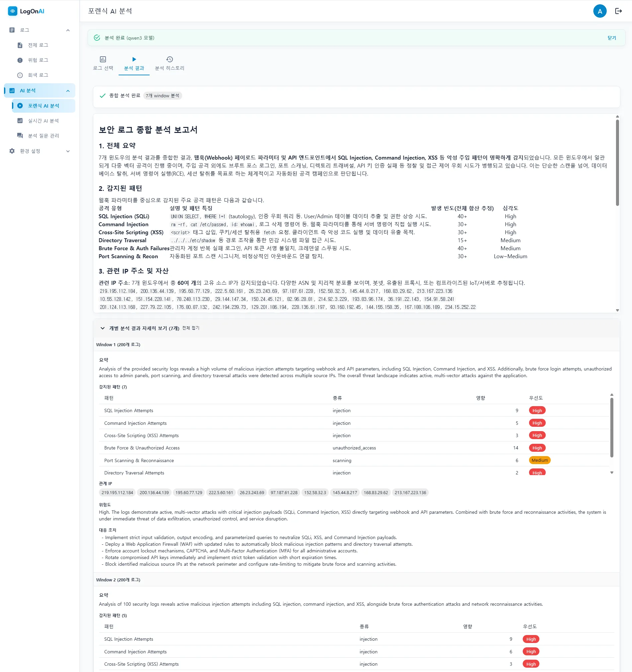Click the 종합 분석 완료 checkmark icon
632x672 pixels.
103,96
